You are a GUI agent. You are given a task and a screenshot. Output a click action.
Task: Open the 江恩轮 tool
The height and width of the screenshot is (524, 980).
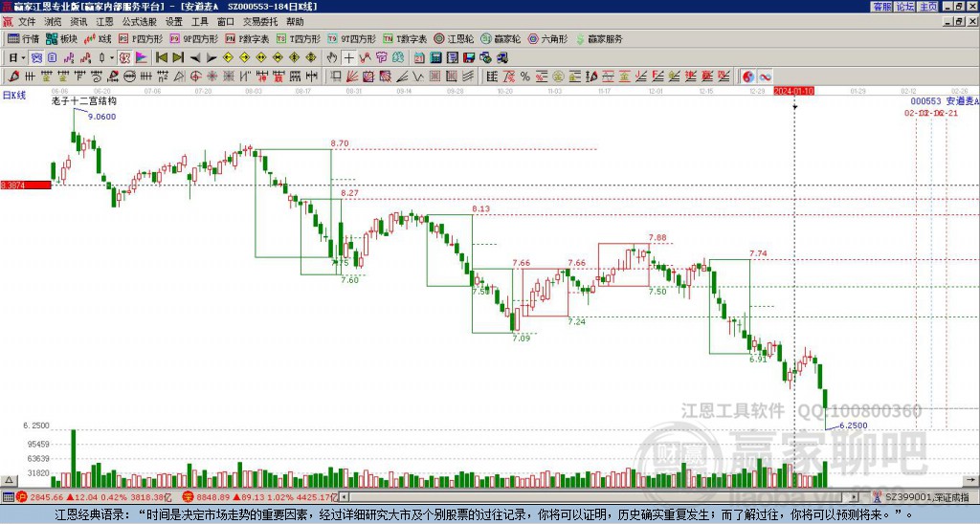[454, 38]
